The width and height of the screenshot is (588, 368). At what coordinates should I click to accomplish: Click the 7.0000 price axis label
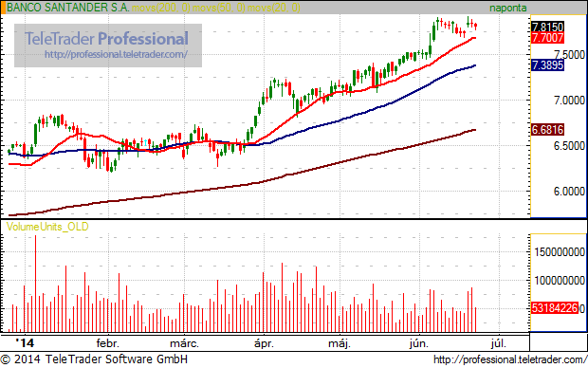coord(569,101)
